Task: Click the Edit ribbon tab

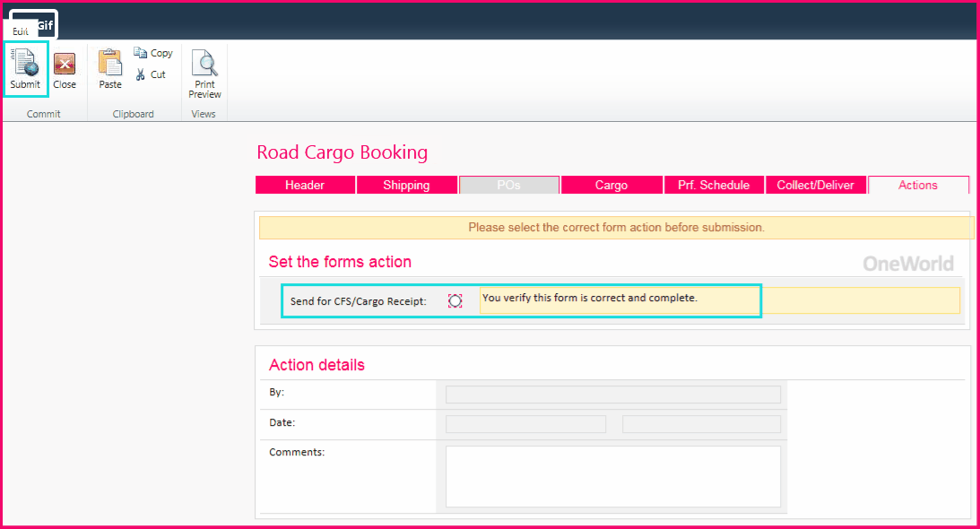Action: click(21, 30)
